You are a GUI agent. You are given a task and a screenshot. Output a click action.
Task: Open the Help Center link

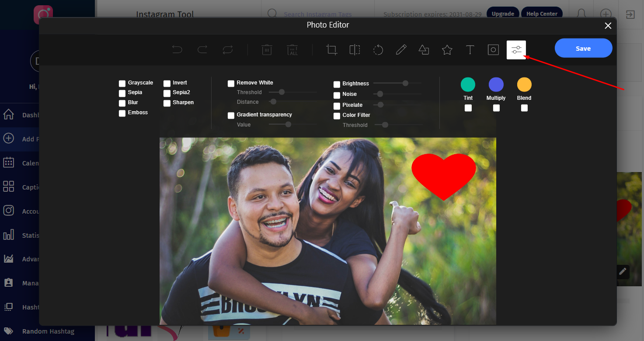point(542,14)
